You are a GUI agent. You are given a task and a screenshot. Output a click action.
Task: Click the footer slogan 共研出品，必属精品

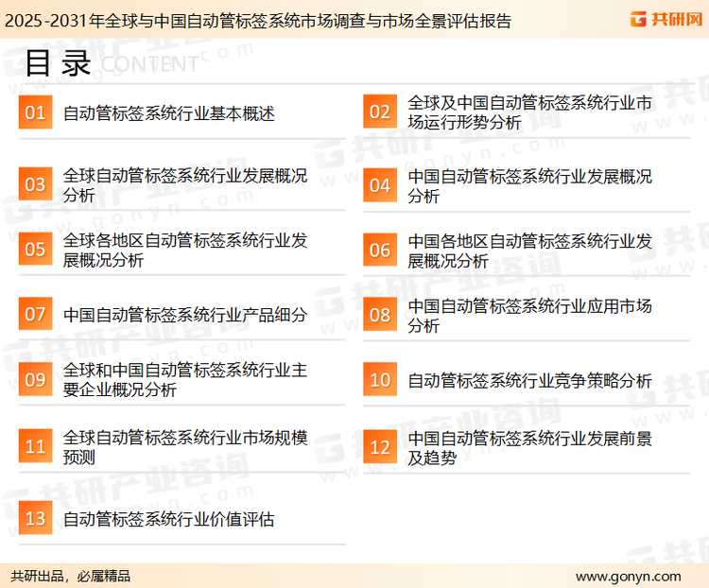coord(71,577)
